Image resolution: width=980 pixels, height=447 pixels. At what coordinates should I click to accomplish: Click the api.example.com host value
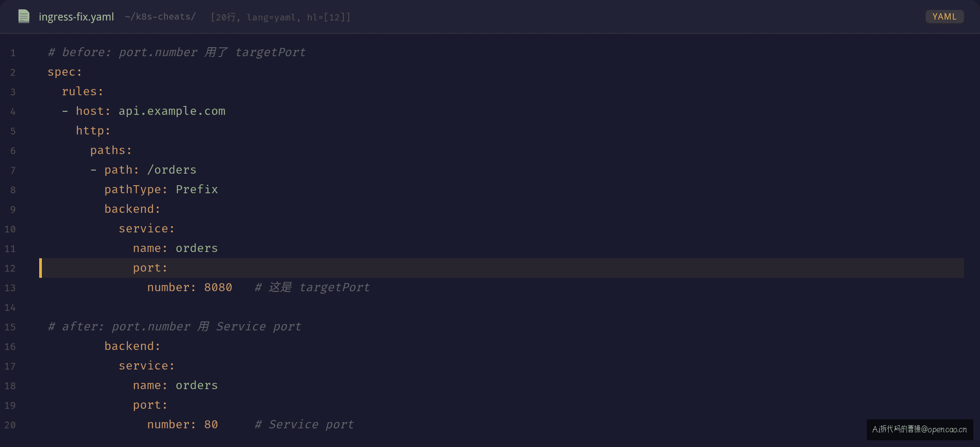[172, 111]
